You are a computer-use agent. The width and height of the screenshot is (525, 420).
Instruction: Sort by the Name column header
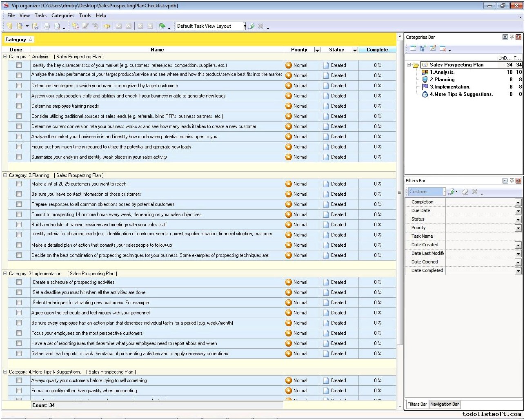(157, 50)
